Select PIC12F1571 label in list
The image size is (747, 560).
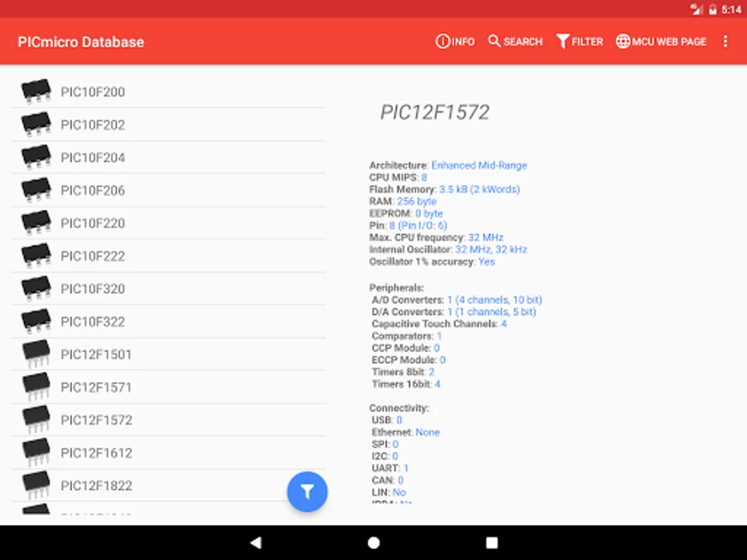(x=96, y=388)
